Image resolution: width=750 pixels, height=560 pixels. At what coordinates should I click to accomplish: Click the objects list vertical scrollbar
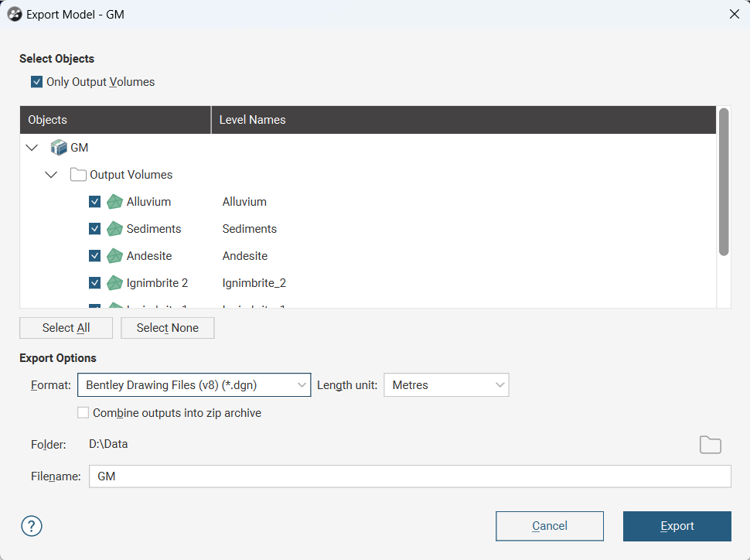[724, 182]
